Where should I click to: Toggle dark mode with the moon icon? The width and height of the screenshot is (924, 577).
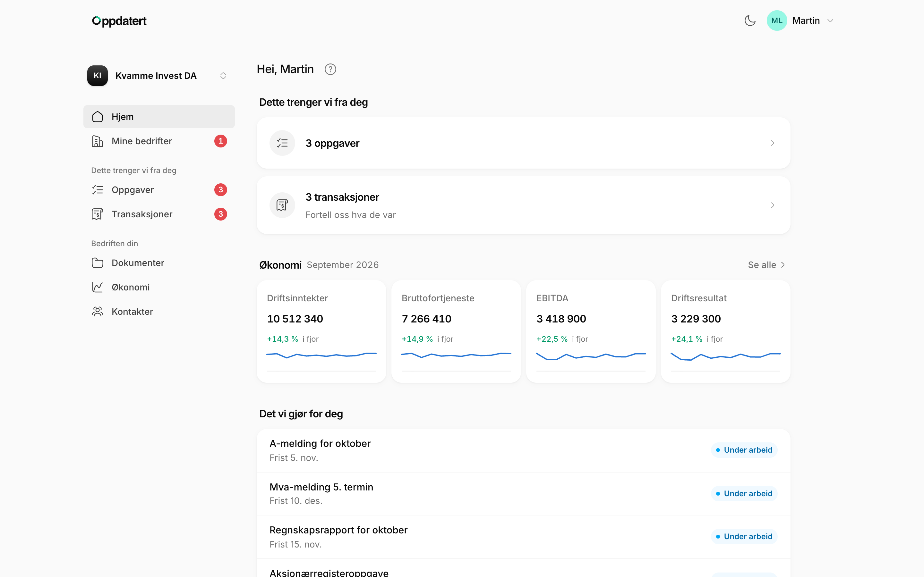click(x=750, y=21)
